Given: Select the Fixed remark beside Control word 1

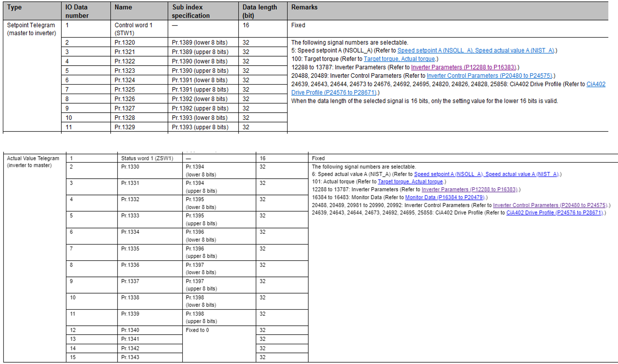Looking at the screenshot, I should [x=448, y=29].
